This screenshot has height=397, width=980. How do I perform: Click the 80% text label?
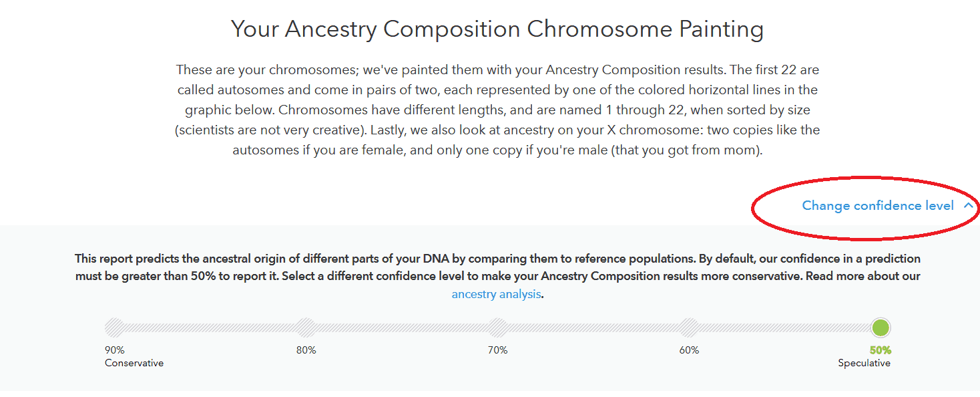pyautogui.click(x=306, y=350)
